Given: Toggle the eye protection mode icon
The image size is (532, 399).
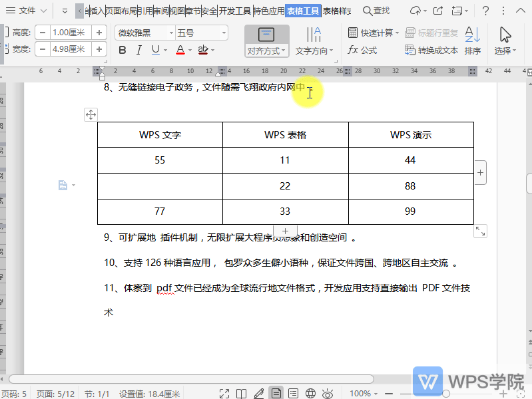Looking at the screenshot, I should [328, 394].
